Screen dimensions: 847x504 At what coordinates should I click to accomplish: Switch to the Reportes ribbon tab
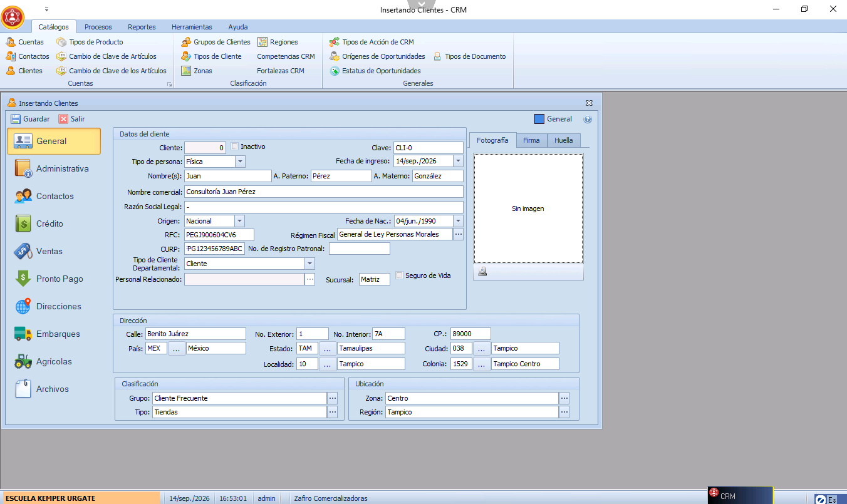pyautogui.click(x=142, y=27)
